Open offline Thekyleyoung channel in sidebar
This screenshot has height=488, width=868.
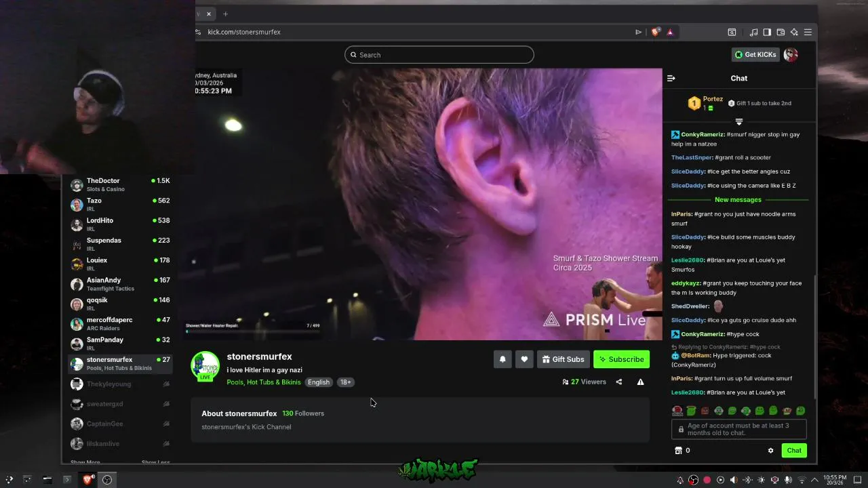[x=120, y=384]
